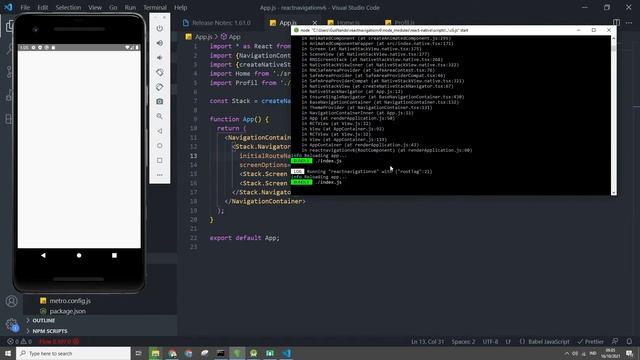Open metro.config.js in the explorer
640x360 pixels.
[70, 300]
